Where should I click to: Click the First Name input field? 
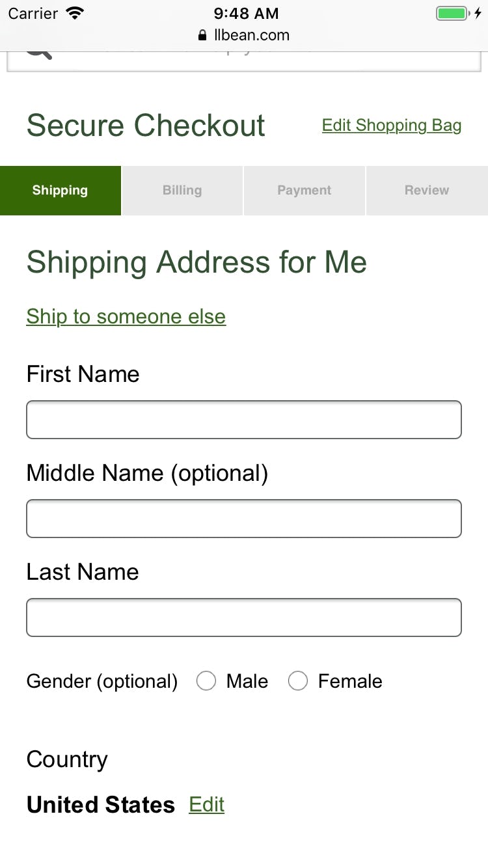tap(244, 420)
